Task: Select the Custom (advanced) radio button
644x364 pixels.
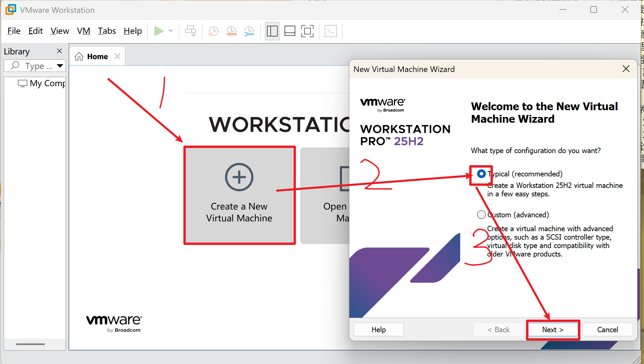Action: point(481,215)
